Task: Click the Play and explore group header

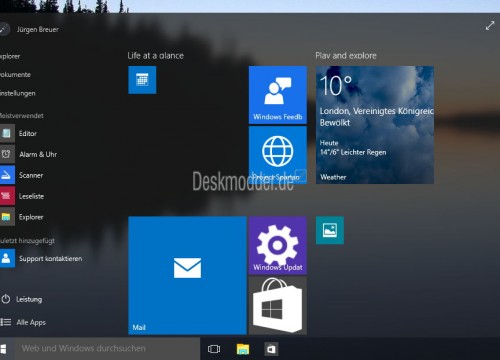Action: (x=346, y=56)
